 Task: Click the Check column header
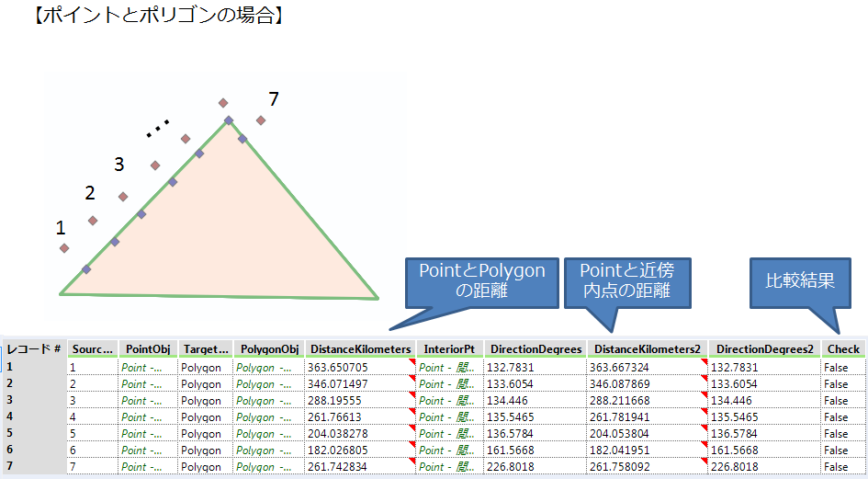pos(843,349)
